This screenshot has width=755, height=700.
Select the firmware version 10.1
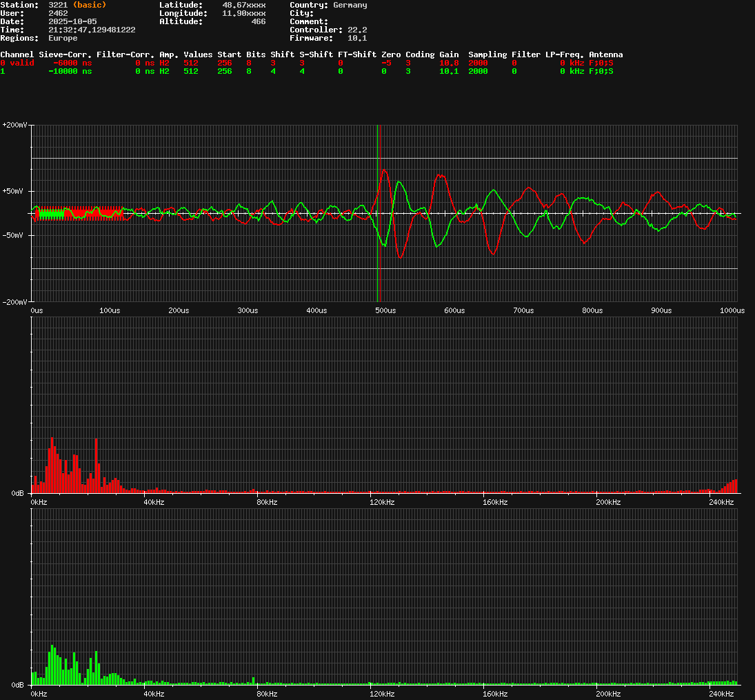tap(356, 38)
